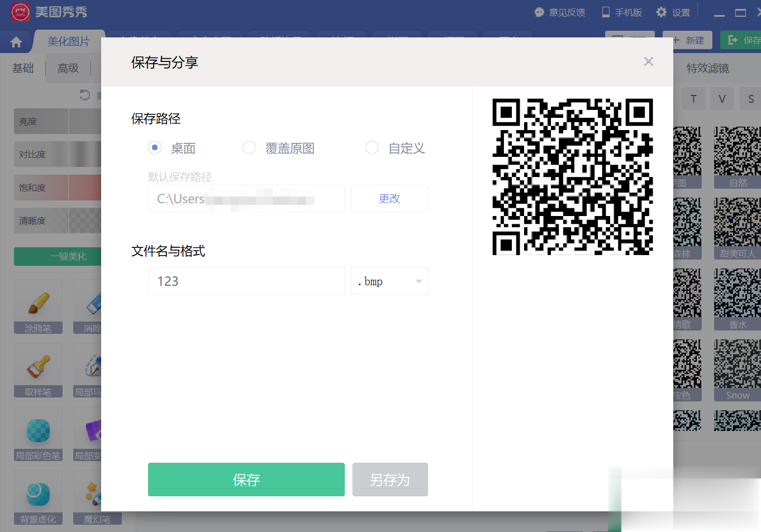Screen dimensions: 761x532
Task: Click the file name field containing 123
Action: tap(246, 281)
